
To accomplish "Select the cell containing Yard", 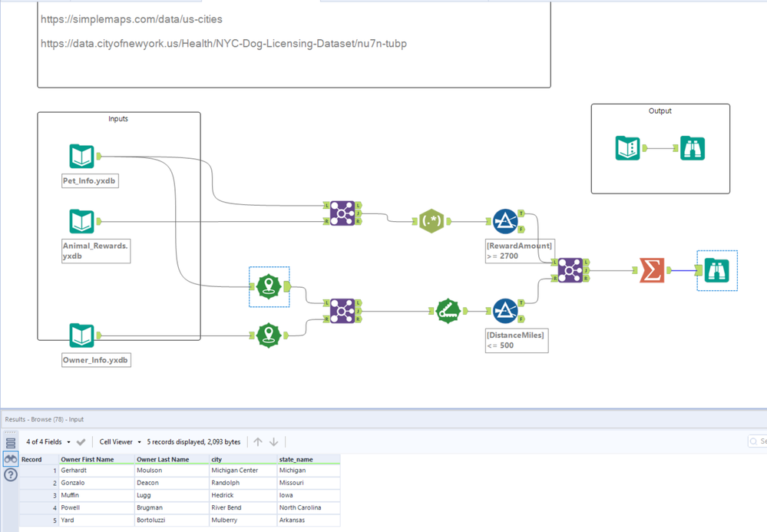I will 97,520.
